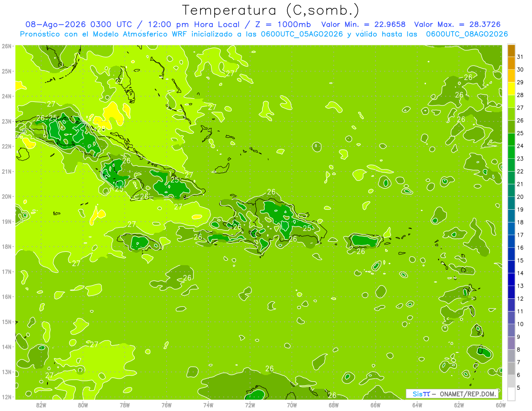Viewport: 532px width, 411px height.
Task: Click the 70W longitude axis label
Action: click(x=292, y=405)
